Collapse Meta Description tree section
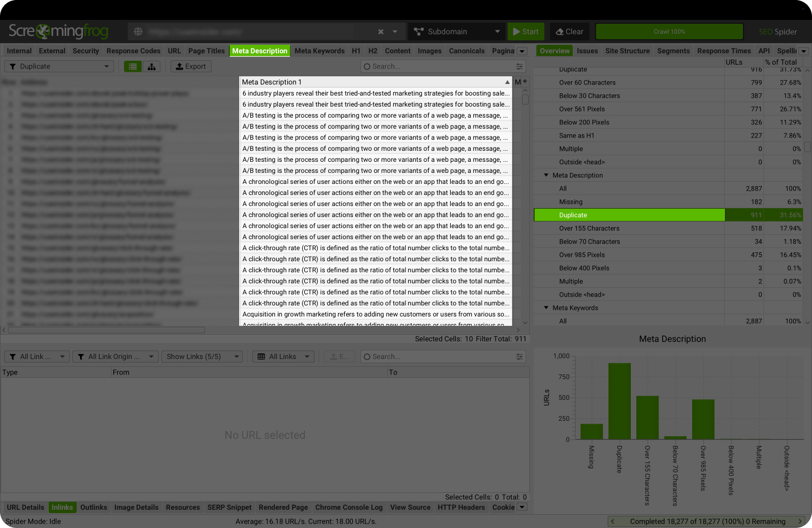 coord(546,175)
